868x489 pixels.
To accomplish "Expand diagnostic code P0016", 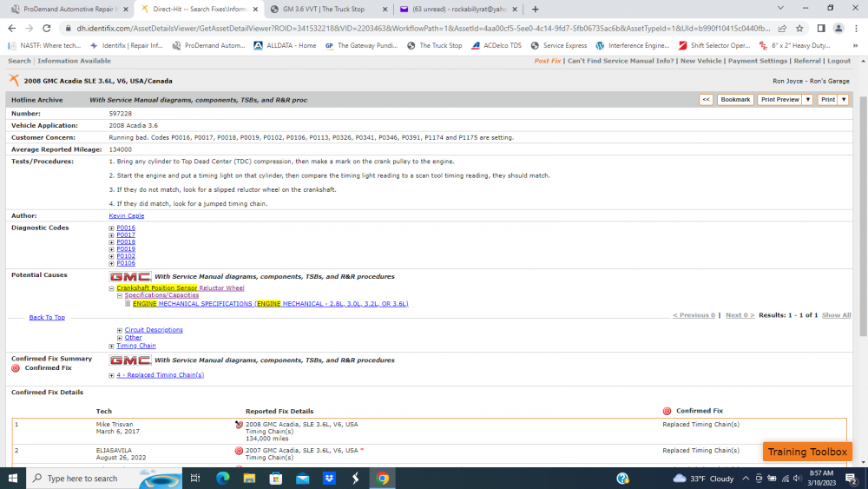I will 111,228.
